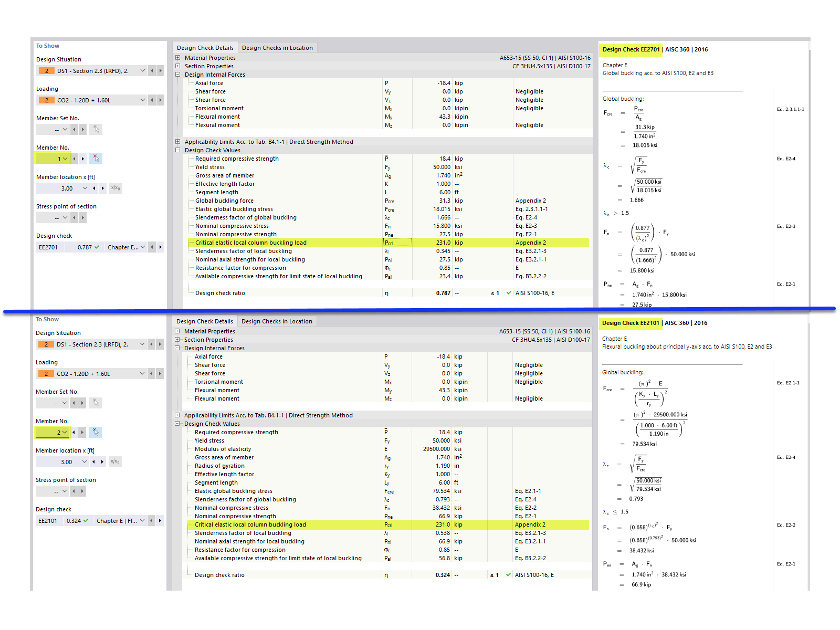The width and height of the screenshot is (840, 630).
Task: Open member location 3.00 dropdown in upper panel
Action: (85, 188)
